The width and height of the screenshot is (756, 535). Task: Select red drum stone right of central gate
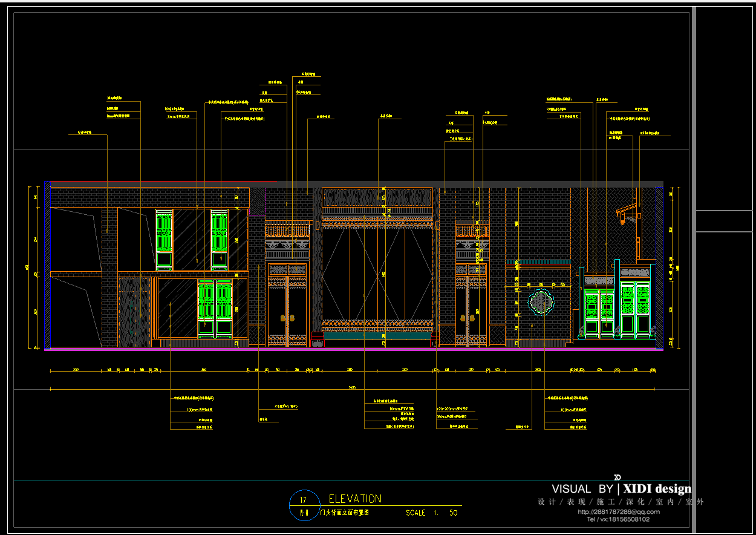pos(435,338)
